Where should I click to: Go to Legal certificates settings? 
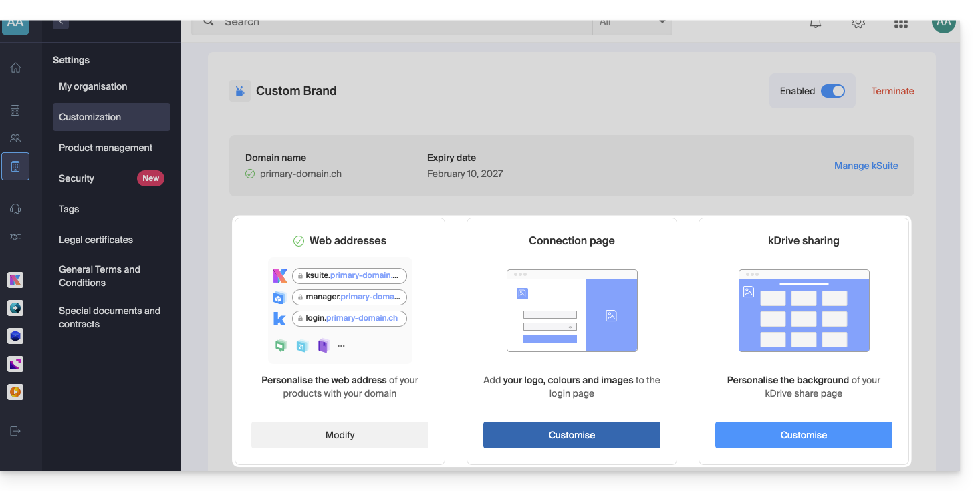[96, 240]
